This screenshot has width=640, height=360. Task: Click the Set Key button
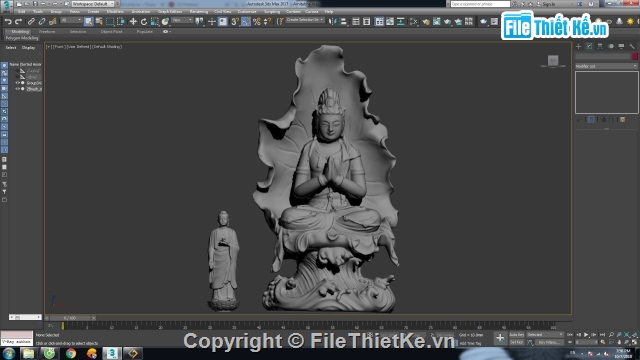pos(516,342)
